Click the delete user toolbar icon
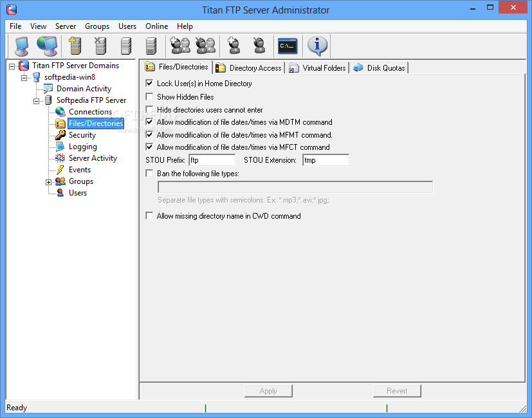This screenshot has height=418, width=532. [x=259, y=46]
